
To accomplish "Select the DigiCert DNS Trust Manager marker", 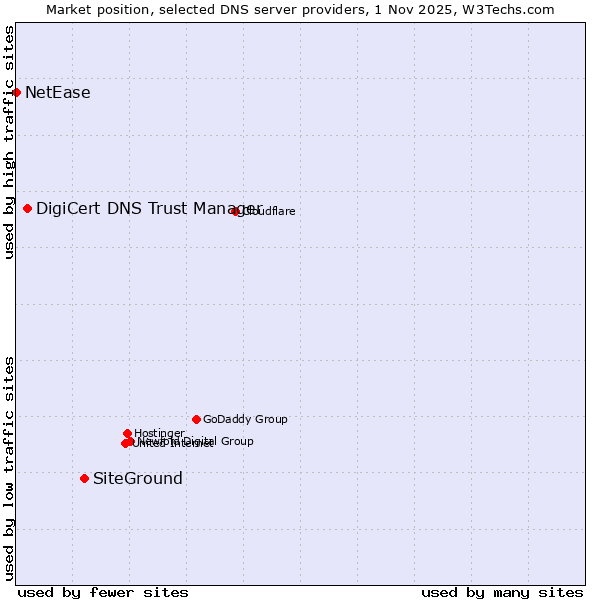I will pyautogui.click(x=28, y=208).
